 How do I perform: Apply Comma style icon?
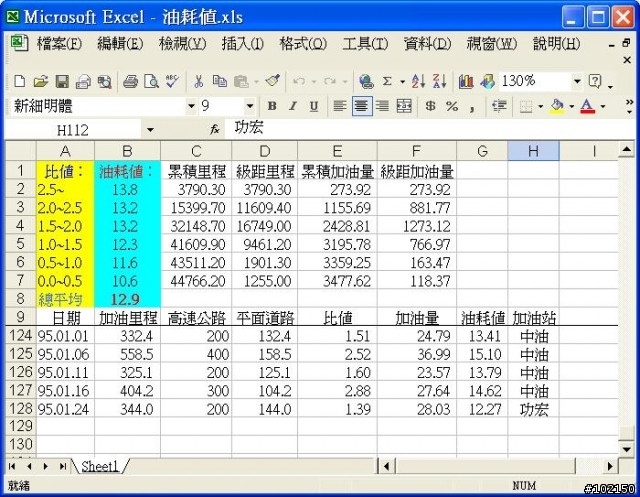pyautogui.click(x=472, y=107)
